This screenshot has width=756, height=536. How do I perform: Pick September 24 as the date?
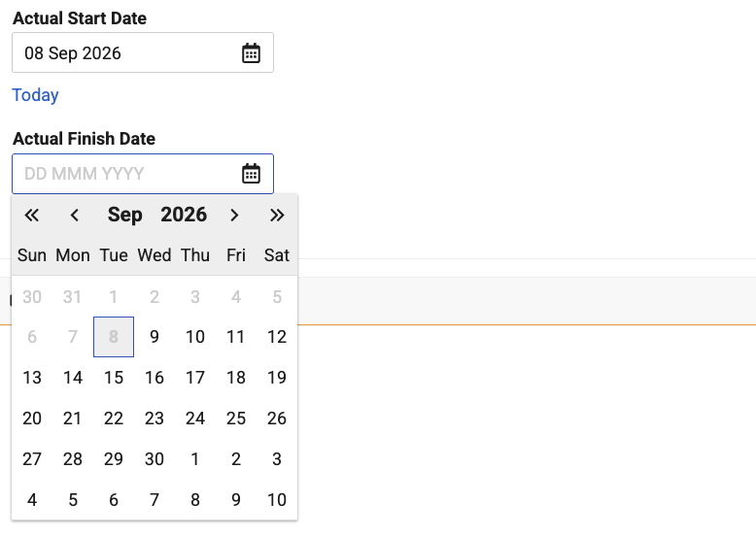195,419
